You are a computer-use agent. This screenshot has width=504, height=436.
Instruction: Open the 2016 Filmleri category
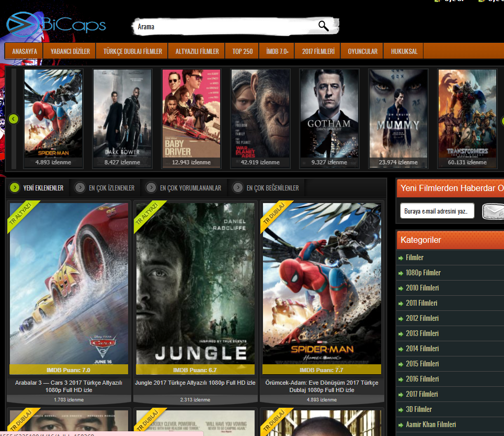(x=422, y=379)
